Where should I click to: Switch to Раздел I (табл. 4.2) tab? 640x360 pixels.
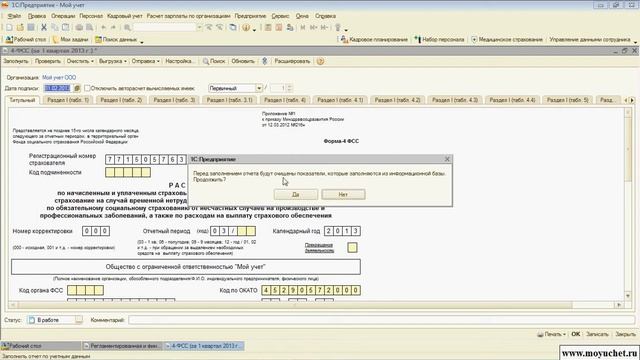pyautogui.click(x=397, y=100)
